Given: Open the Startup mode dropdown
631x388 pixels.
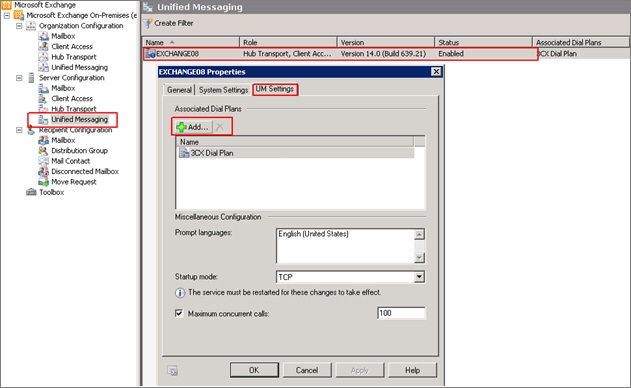Looking at the screenshot, I should pyautogui.click(x=419, y=277).
